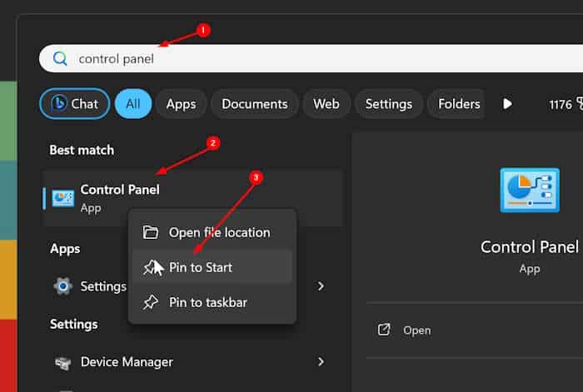Click the Device Manager icon

[62, 363]
